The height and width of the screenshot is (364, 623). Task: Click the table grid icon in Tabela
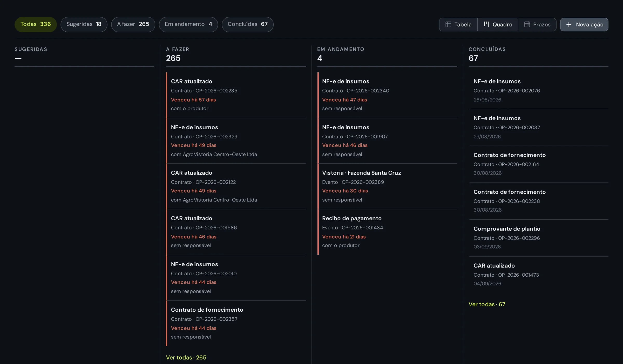(x=448, y=24)
